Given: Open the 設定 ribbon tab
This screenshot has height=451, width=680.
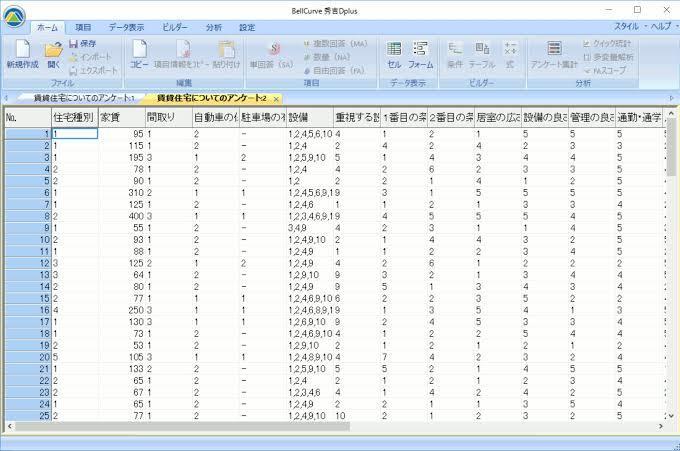Looking at the screenshot, I should (247, 27).
